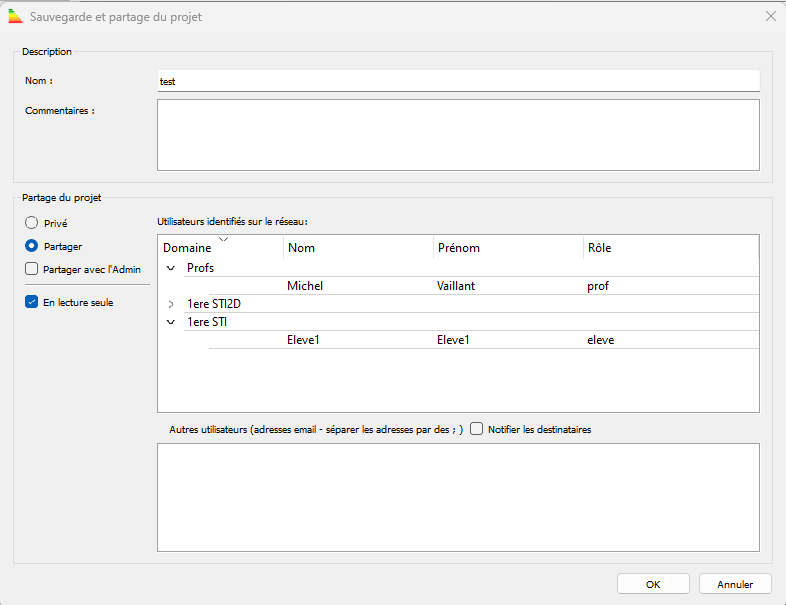Viewport: 786px width, 605px height.
Task: Close the Sauvegarde et partage dialog
Action: (x=770, y=17)
